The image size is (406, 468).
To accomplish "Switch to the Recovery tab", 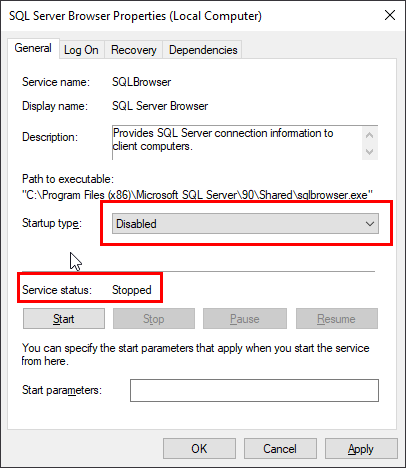I will pos(134,50).
